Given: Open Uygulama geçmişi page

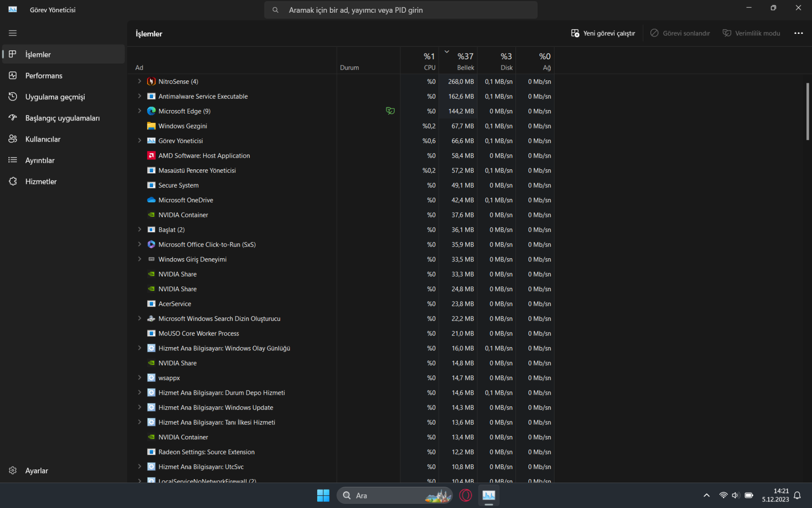Looking at the screenshot, I should point(63,96).
